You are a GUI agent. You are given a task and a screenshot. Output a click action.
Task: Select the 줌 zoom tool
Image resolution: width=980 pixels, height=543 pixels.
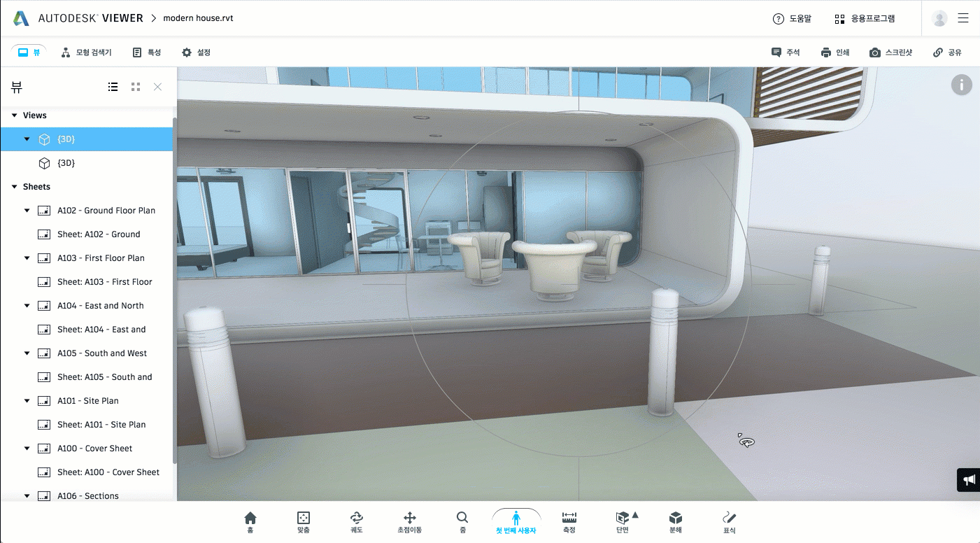pos(462,522)
